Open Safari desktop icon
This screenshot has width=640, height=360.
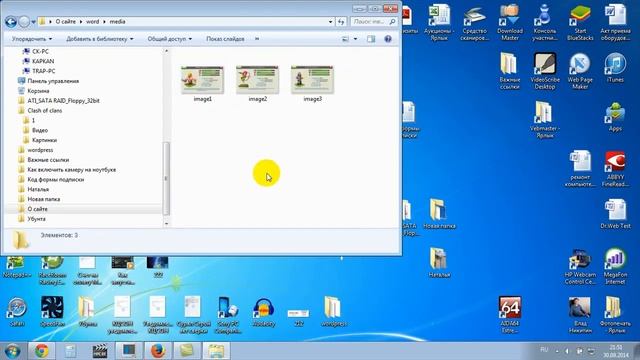click(x=17, y=313)
